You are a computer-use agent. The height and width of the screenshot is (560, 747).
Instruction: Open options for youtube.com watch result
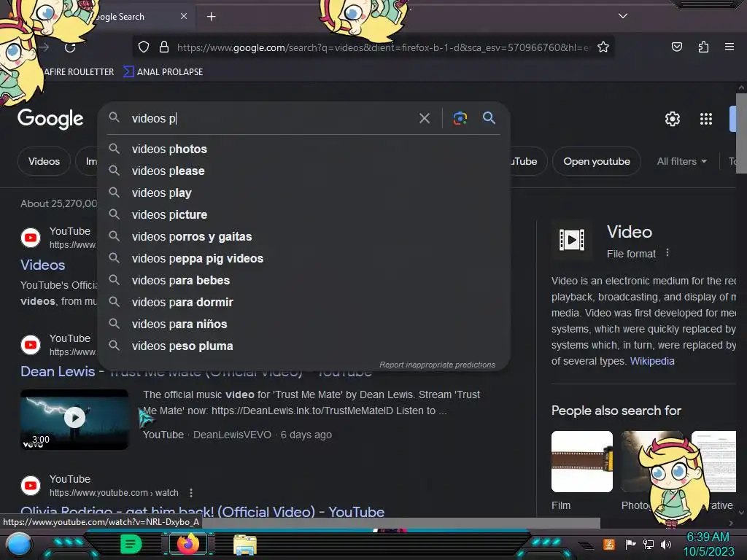191,493
